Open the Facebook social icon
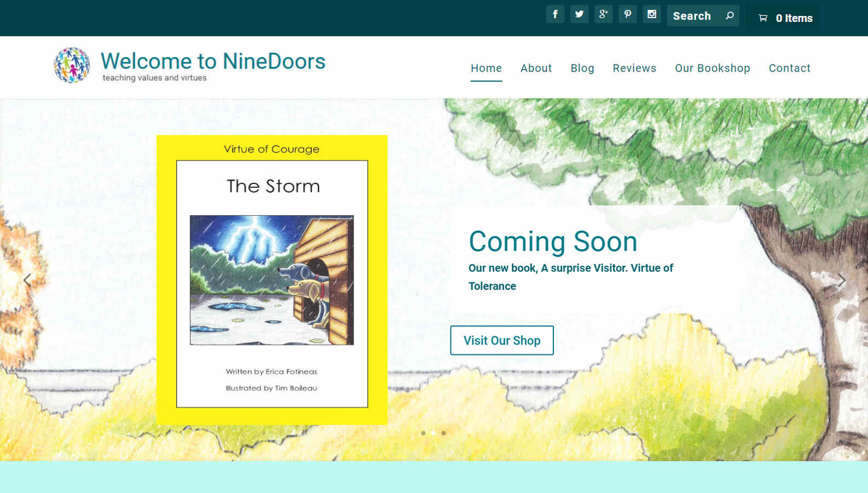Image resolution: width=868 pixels, height=493 pixels. (555, 14)
